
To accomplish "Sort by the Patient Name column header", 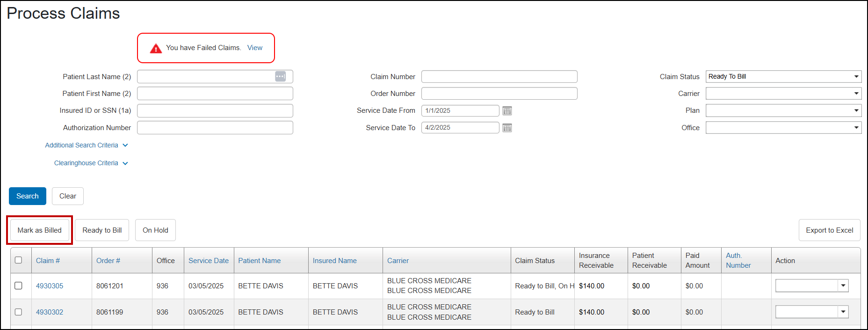I will pyautogui.click(x=260, y=261).
